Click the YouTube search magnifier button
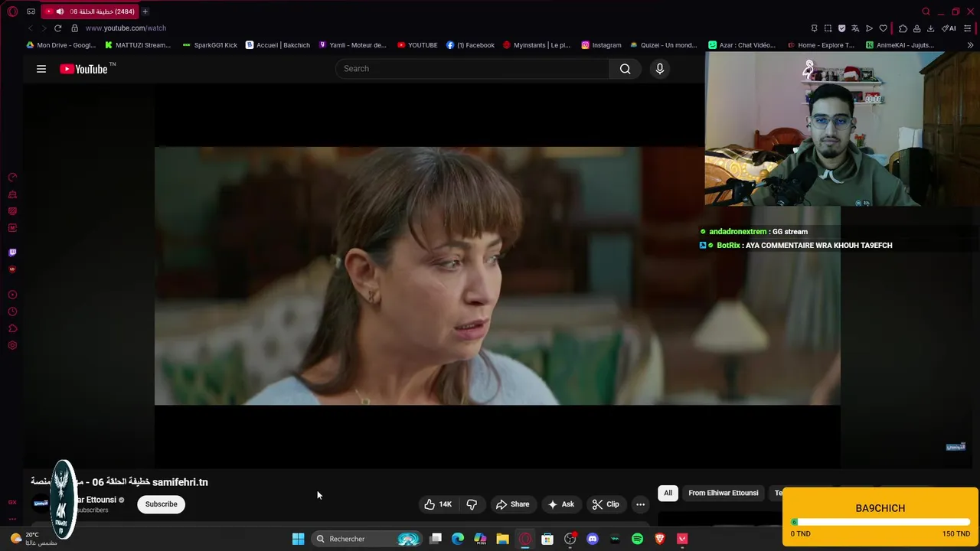Image resolution: width=980 pixels, height=551 pixels. pyautogui.click(x=626, y=69)
